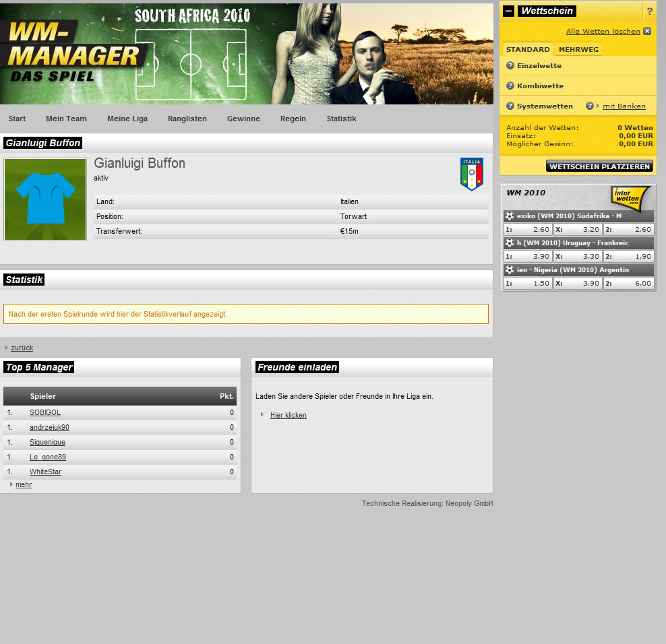Click the Italia national team crest
Image resolution: width=666 pixels, height=644 pixels.
[471, 174]
